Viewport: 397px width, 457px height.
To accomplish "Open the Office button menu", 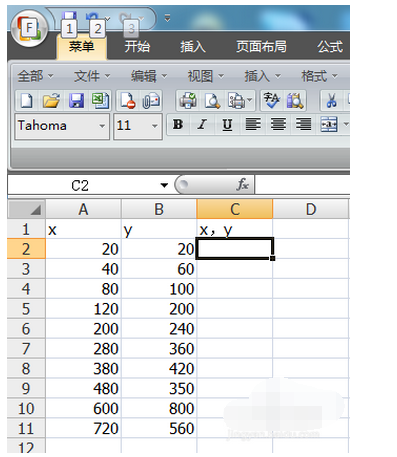I will (x=29, y=29).
